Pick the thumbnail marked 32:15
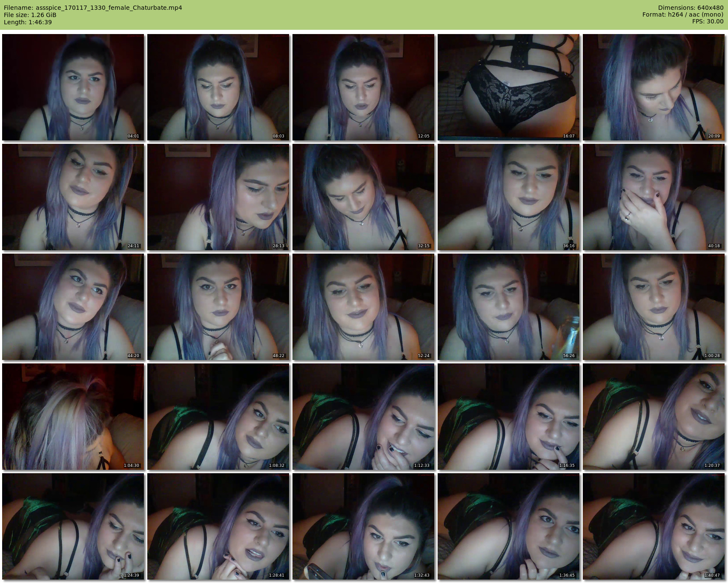Image resolution: width=728 pixels, height=583 pixels. coord(364,197)
